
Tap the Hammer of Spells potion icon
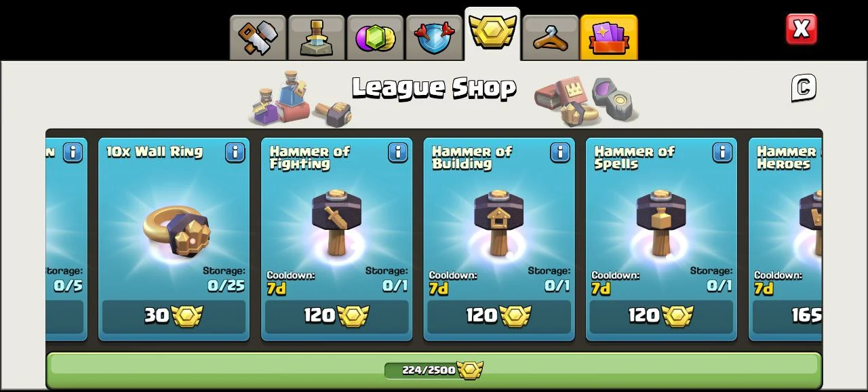(661, 222)
